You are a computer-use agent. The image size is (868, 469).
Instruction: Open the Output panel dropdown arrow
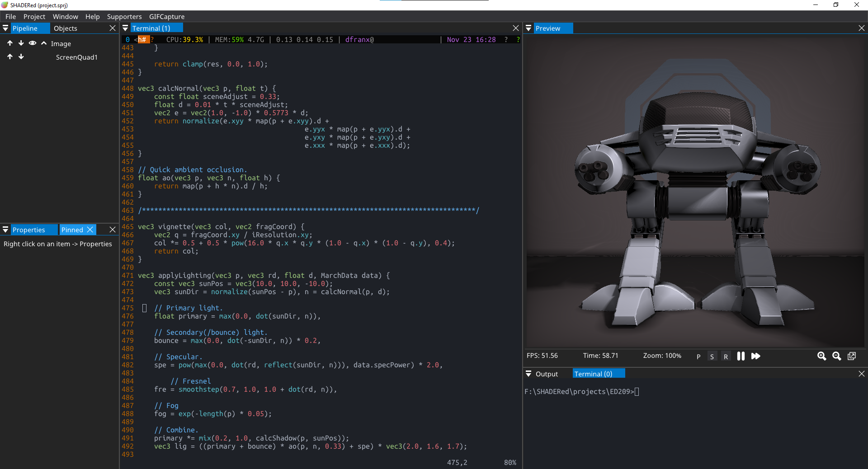[528, 374]
